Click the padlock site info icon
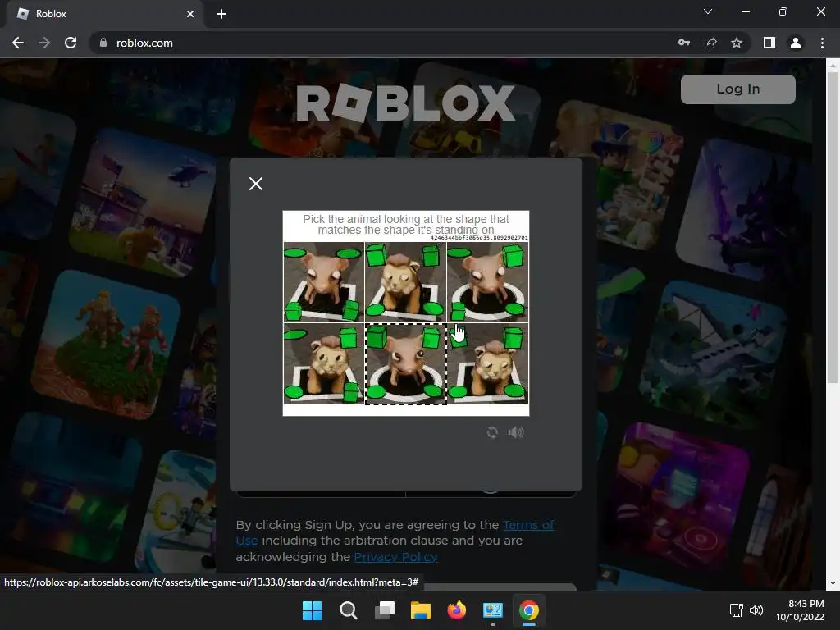The width and height of the screenshot is (840, 630). pos(103,43)
